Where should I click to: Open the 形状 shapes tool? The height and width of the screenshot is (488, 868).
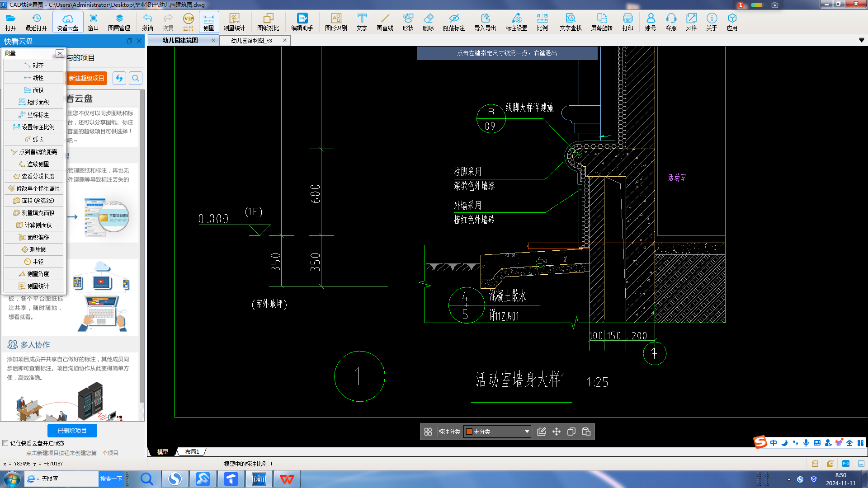click(408, 22)
